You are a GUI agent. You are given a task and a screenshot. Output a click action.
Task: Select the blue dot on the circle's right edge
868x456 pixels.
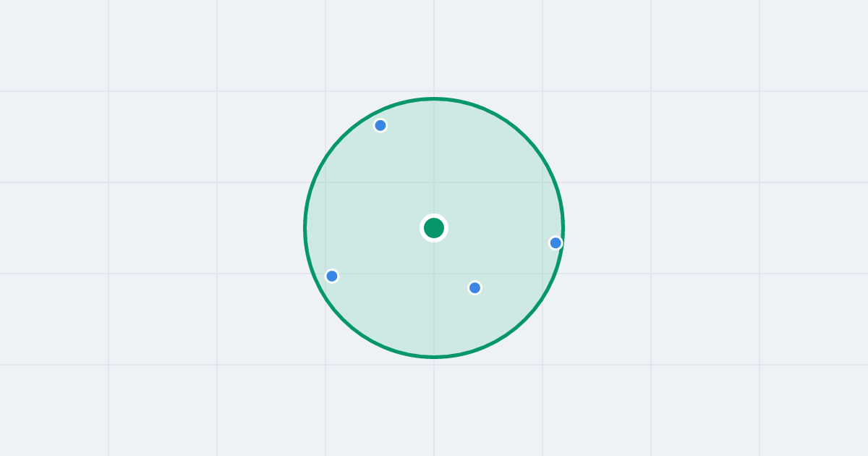(x=556, y=242)
